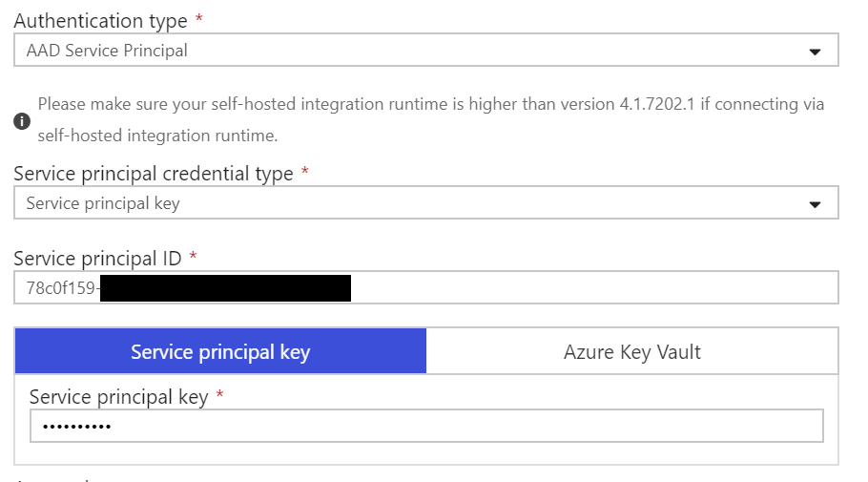
Task: Click the info icon beside runtime notice
Action: [x=22, y=121]
